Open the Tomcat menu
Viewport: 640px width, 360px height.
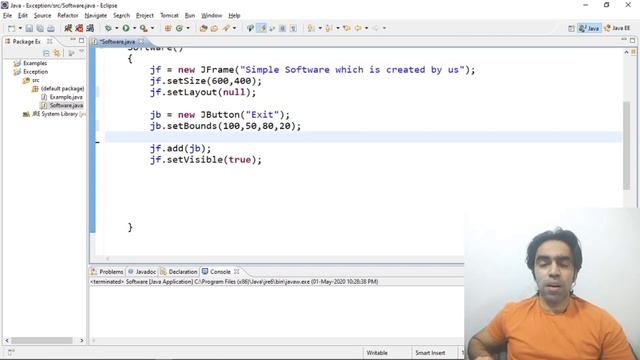click(169, 16)
